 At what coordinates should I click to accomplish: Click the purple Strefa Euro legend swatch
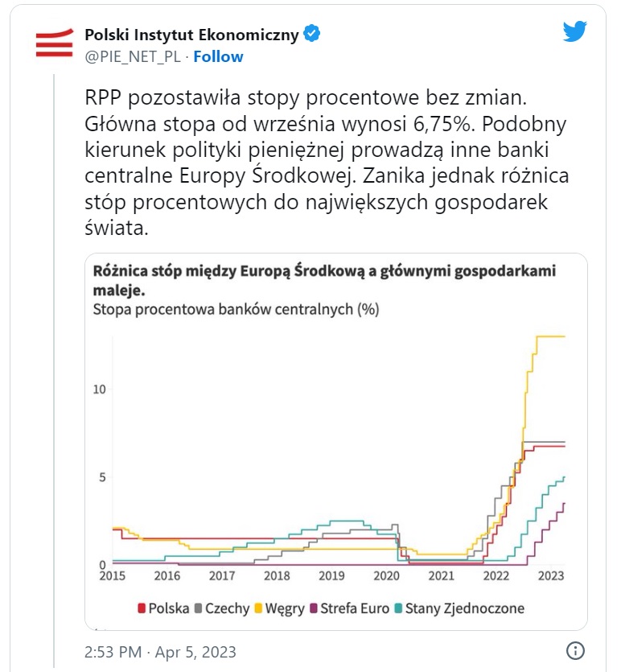click(314, 608)
